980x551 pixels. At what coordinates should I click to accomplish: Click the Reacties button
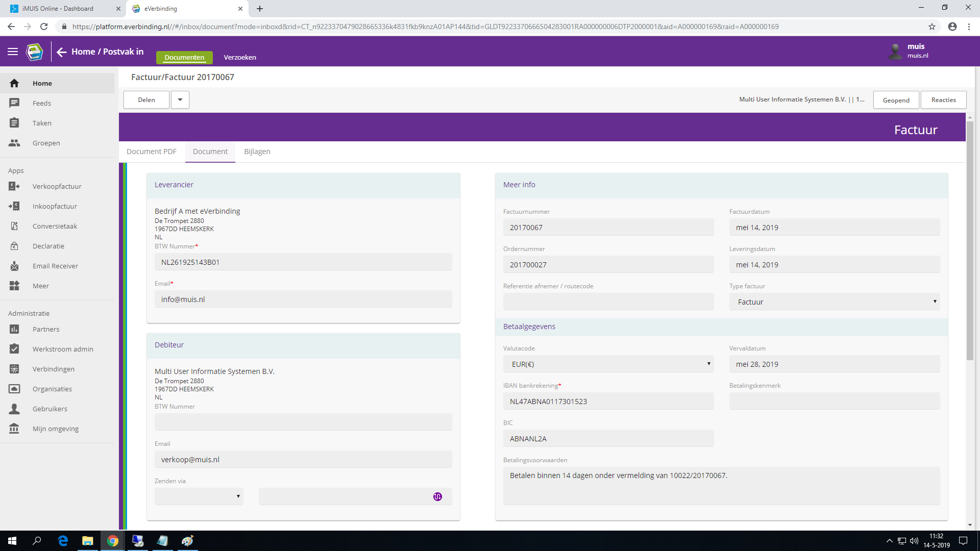point(943,100)
